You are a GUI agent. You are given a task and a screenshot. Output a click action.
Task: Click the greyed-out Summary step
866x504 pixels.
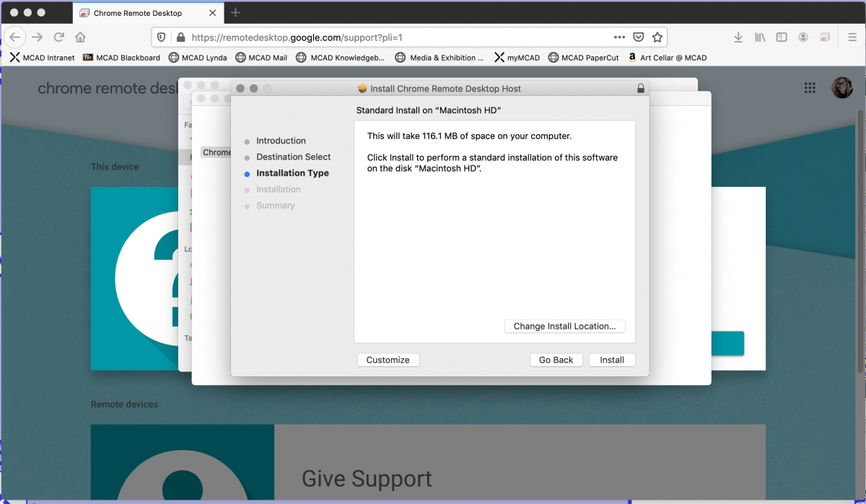coord(275,205)
